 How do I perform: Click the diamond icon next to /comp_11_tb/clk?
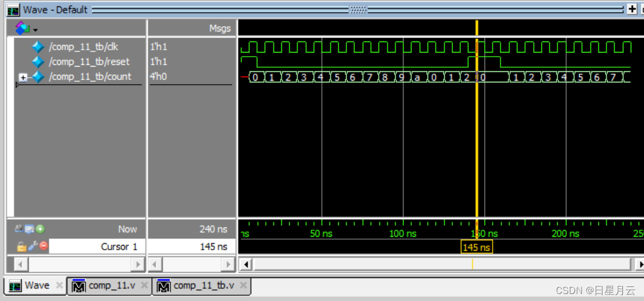pyautogui.click(x=38, y=47)
